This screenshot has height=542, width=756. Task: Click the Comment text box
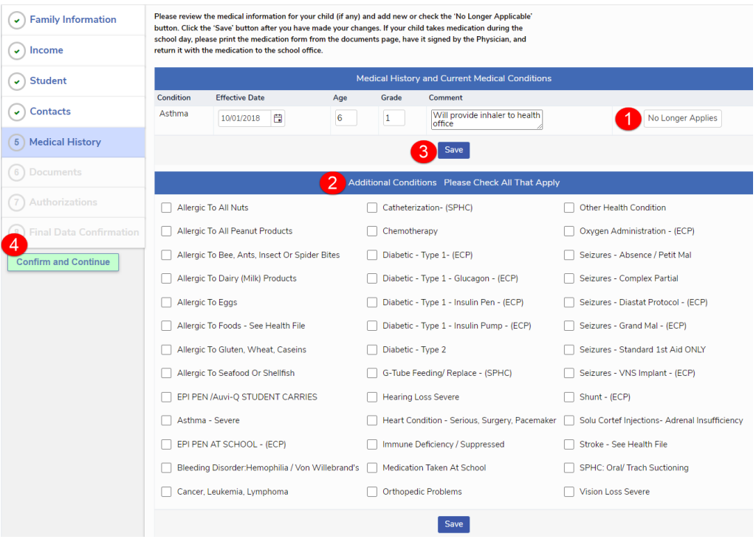pyautogui.click(x=486, y=119)
